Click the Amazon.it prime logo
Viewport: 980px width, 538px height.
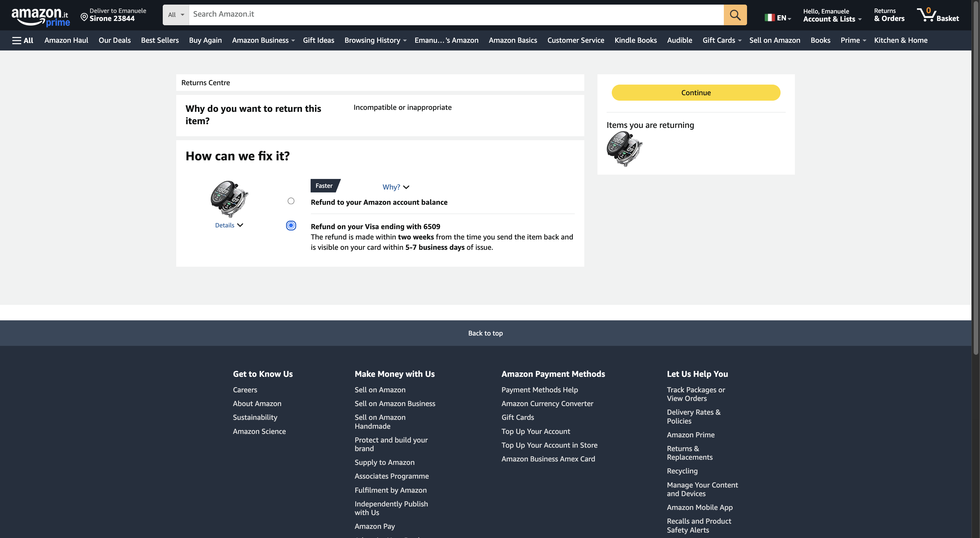(40, 17)
